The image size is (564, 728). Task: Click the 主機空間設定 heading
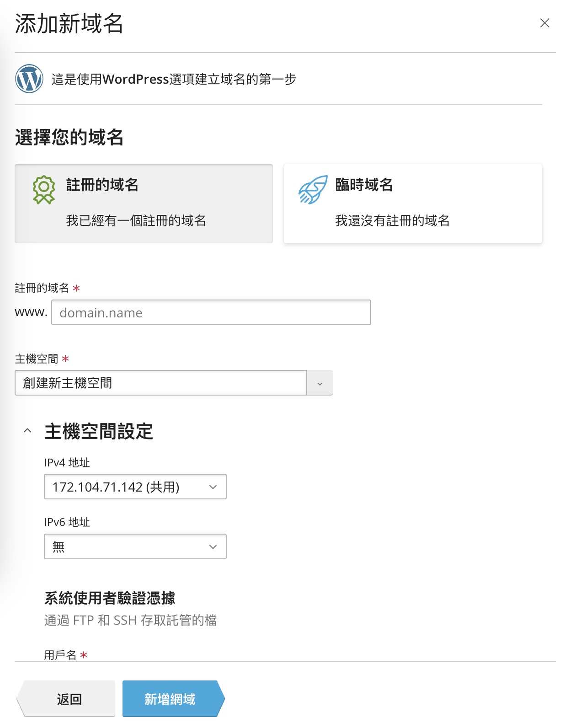pos(99,431)
